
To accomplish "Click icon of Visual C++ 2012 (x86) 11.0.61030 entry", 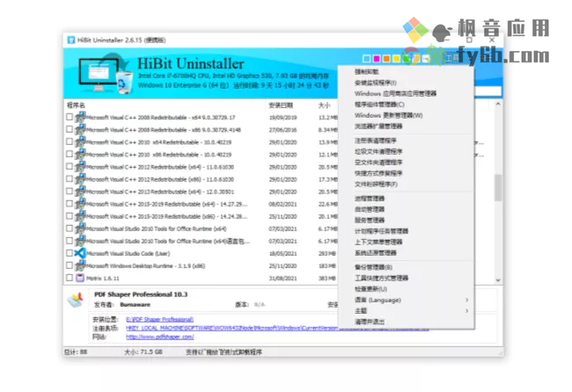I will tap(80, 179).
